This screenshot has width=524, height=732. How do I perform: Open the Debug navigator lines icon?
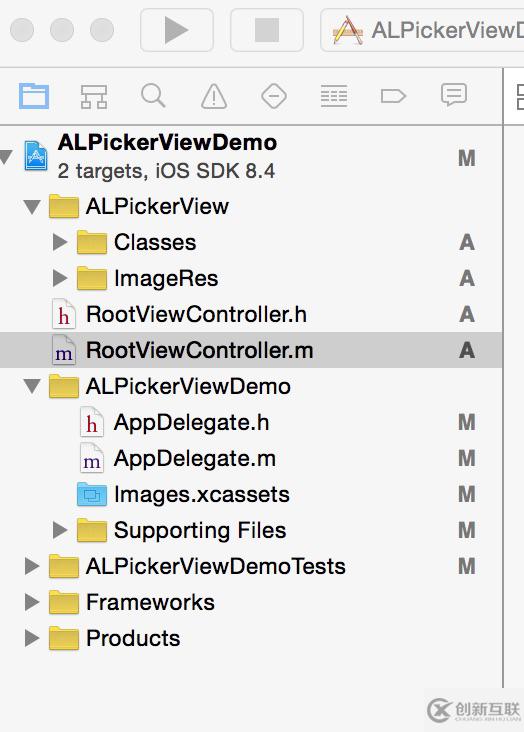(x=333, y=96)
